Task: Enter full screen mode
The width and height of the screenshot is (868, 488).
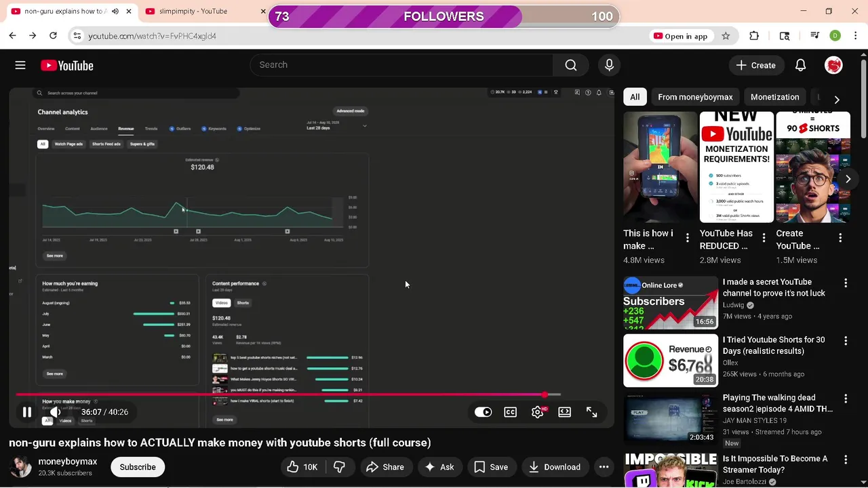Action: coord(591,412)
